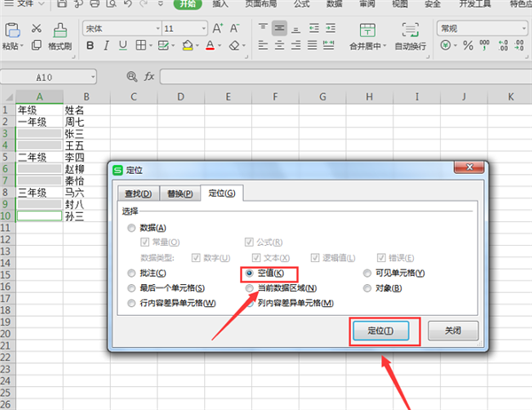Click the Bold formatting icon

pyautogui.click(x=90, y=45)
